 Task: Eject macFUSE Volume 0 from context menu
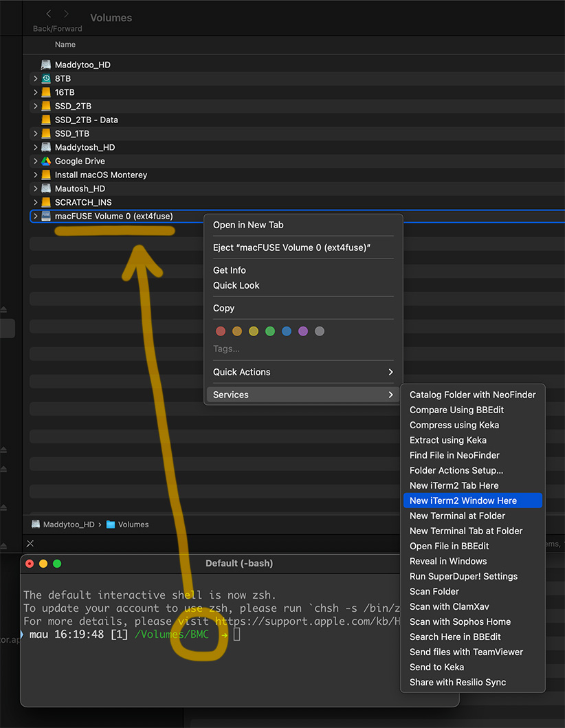click(x=303, y=247)
